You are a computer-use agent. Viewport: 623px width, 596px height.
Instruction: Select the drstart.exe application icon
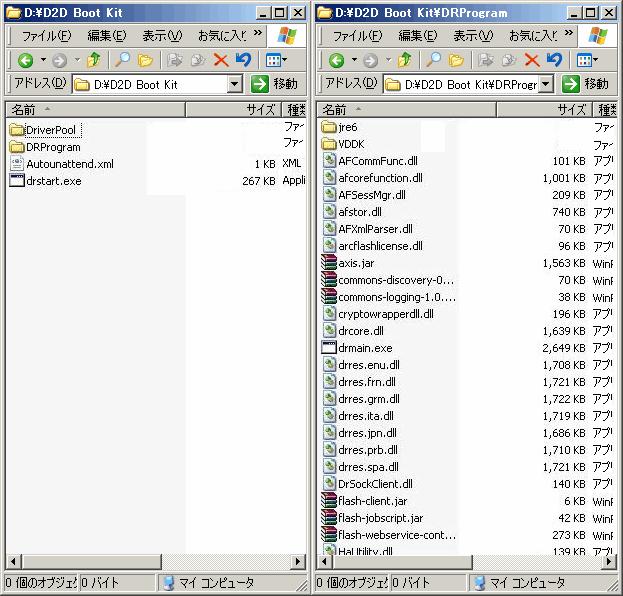click(17, 180)
